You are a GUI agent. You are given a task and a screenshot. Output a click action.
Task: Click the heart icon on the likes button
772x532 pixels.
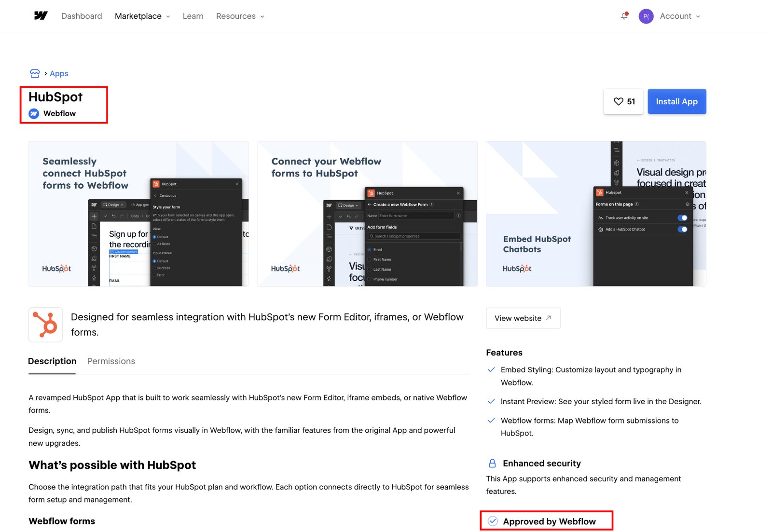click(x=618, y=101)
